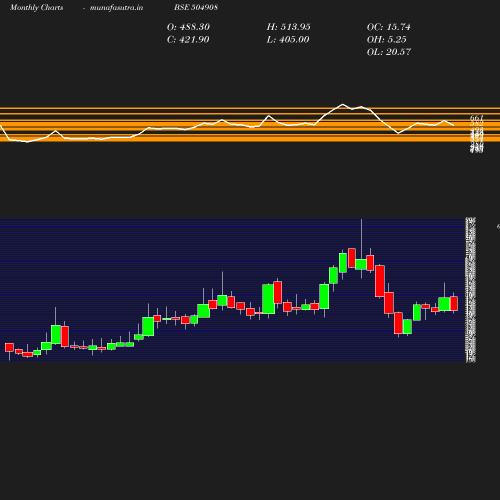The image size is (500, 500).
Task: Select the low value 'L: 405.00'
Action: tap(288, 40)
